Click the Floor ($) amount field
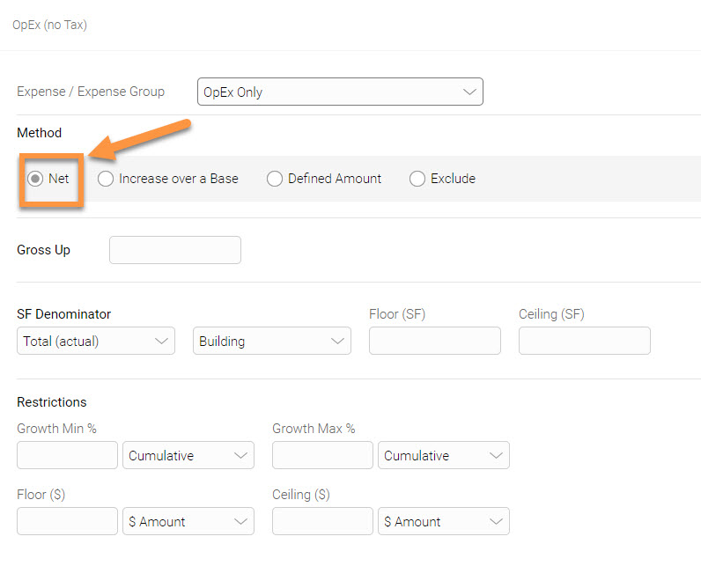 click(67, 521)
